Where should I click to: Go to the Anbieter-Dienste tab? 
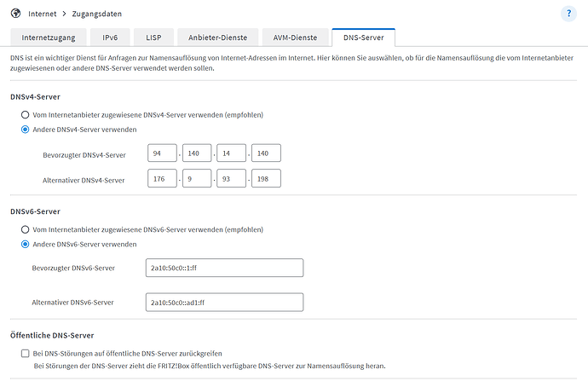pyautogui.click(x=215, y=38)
